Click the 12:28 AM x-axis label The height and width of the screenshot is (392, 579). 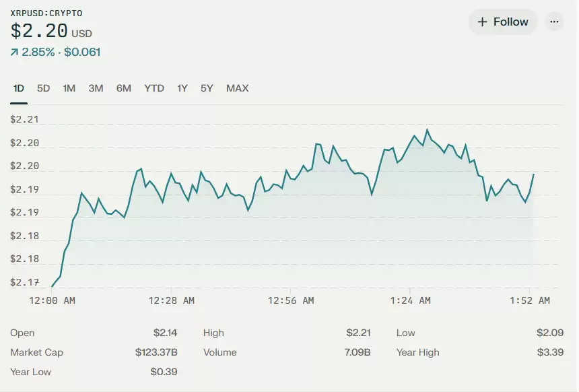(172, 300)
